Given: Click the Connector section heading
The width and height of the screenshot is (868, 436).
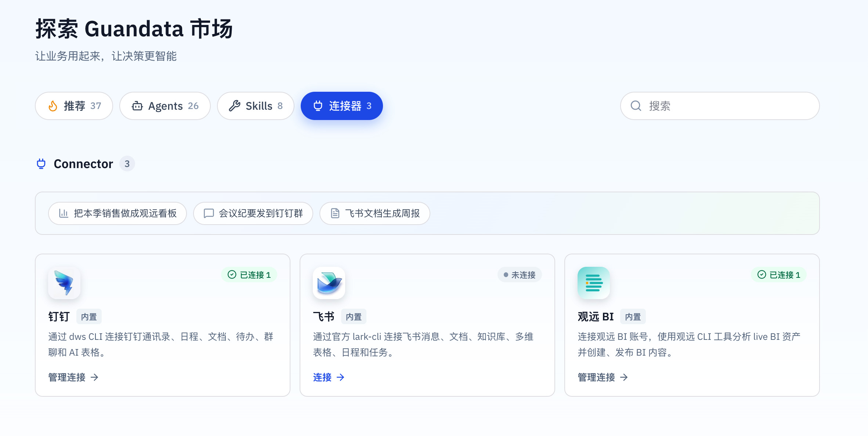Looking at the screenshot, I should click(x=83, y=164).
